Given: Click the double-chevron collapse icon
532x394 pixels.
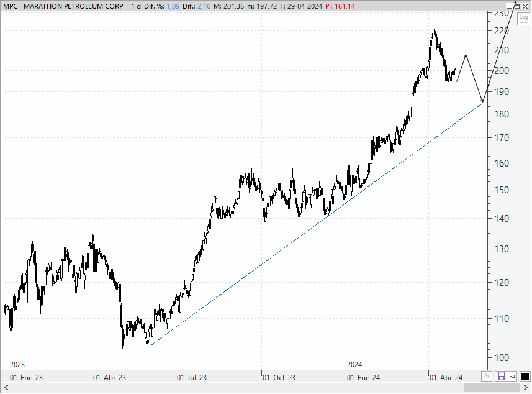Looking at the screenshot, I should point(487,377).
